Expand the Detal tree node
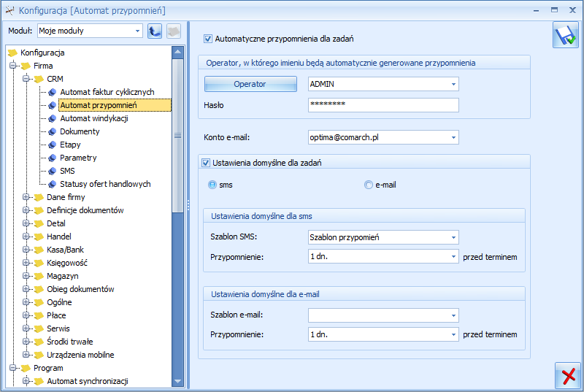The height and width of the screenshot is (392, 584). point(26,223)
